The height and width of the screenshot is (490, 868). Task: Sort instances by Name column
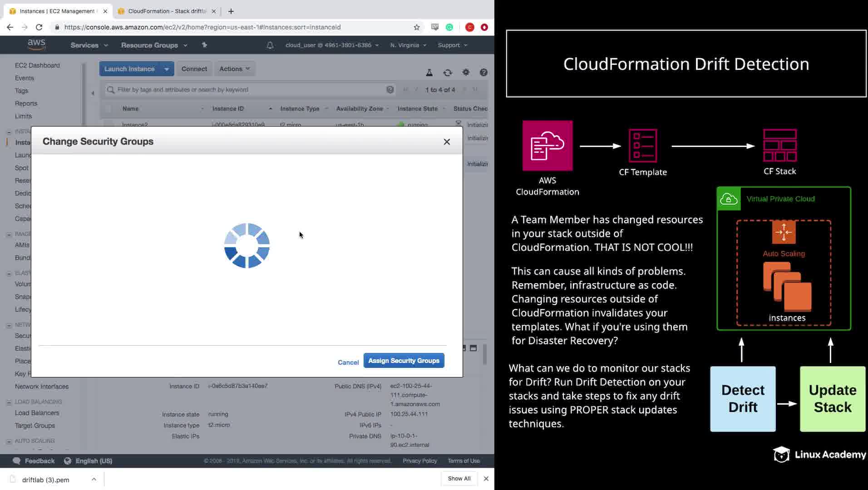[x=130, y=109]
